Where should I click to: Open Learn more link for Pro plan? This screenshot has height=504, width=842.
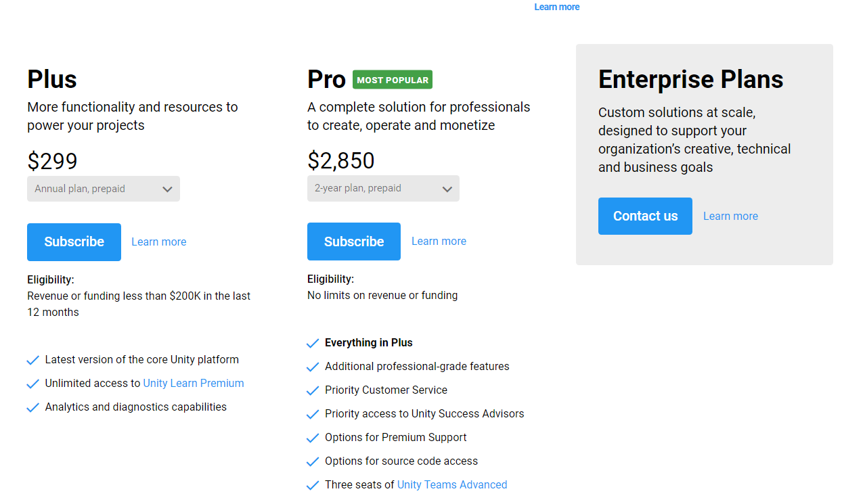[x=439, y=242]
